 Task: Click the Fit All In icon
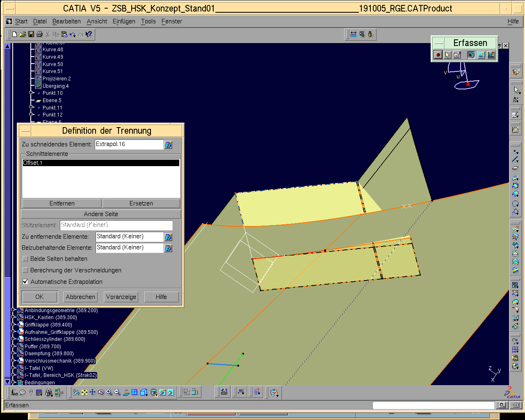(84, 393)
